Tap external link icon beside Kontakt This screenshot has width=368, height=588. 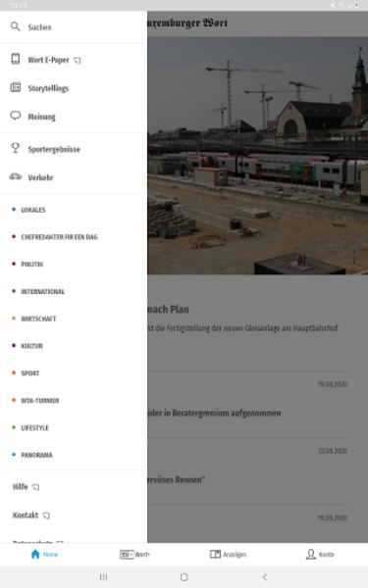coord(46,516)
